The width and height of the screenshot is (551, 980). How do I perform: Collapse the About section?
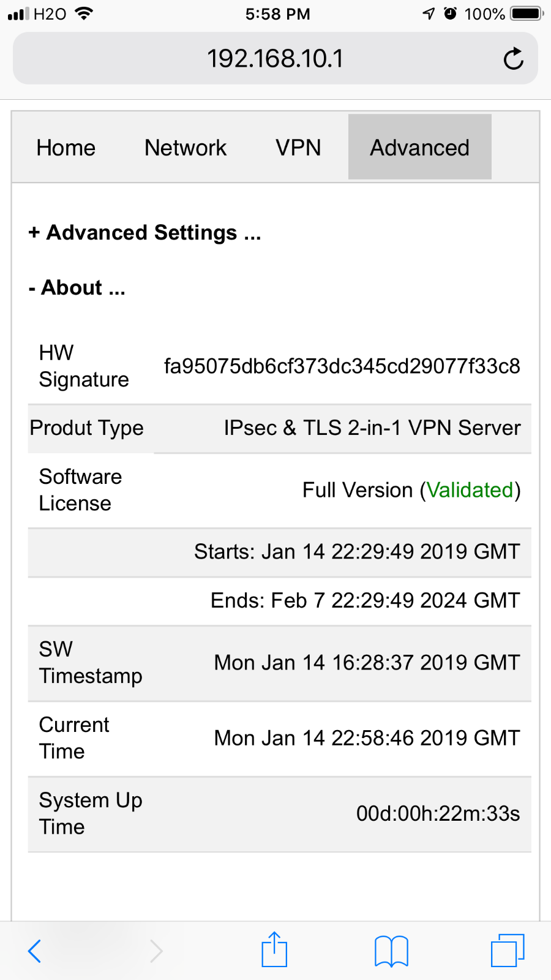pyautogui.click(x=77, y=288)
